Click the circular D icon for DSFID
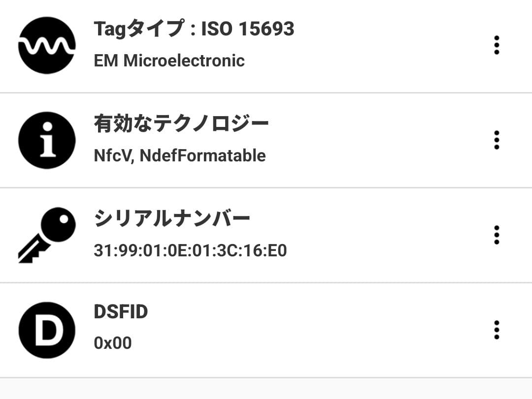The width and height of the screenshot is (532, 399). pyautogui.click(x=46, y=330)
